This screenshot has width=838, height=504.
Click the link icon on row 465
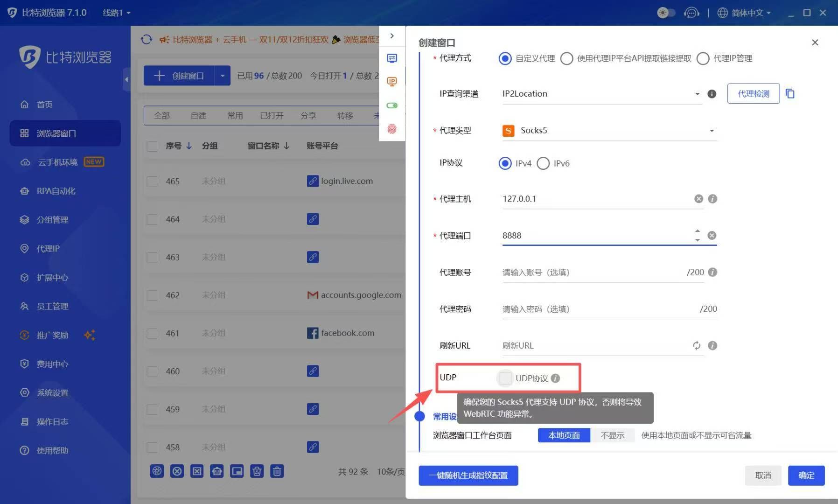313,181
